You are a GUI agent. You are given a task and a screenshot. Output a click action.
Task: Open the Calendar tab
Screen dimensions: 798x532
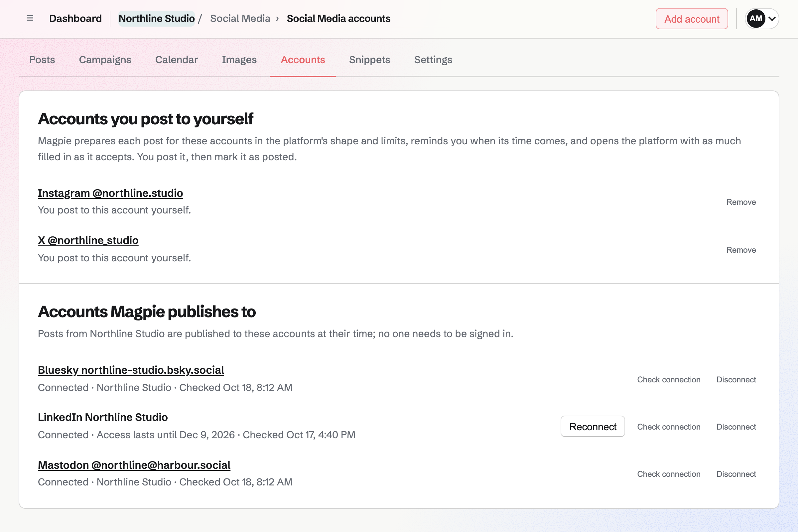177,60
